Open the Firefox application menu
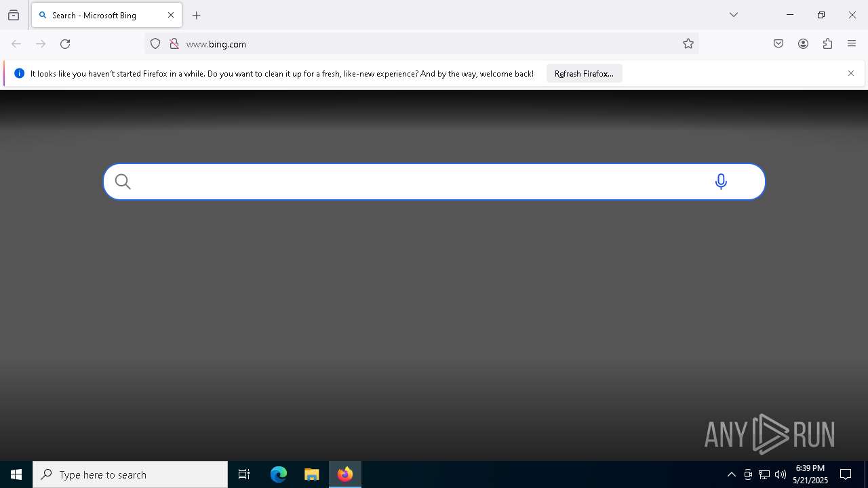The height and width of the screenshot is (488, 868). pos(852,44)
